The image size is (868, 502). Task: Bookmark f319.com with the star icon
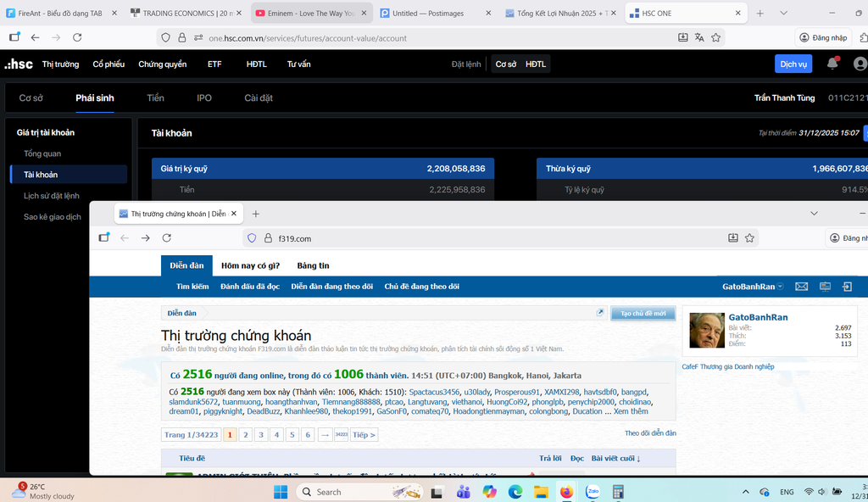[x=749, y=237]
